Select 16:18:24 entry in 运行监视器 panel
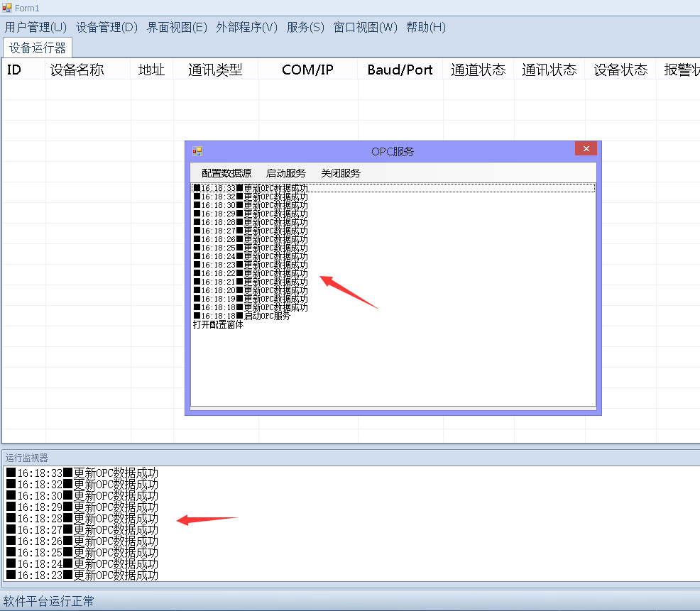The width and height of the screenshot is (700, 611). pos(82,564)
